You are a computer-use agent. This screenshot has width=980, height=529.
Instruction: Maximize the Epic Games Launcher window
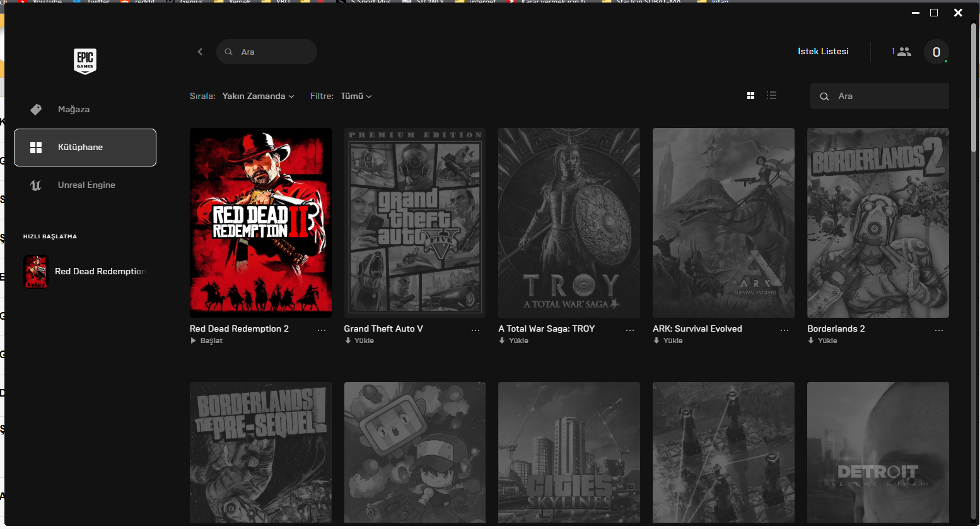[934, 13]
